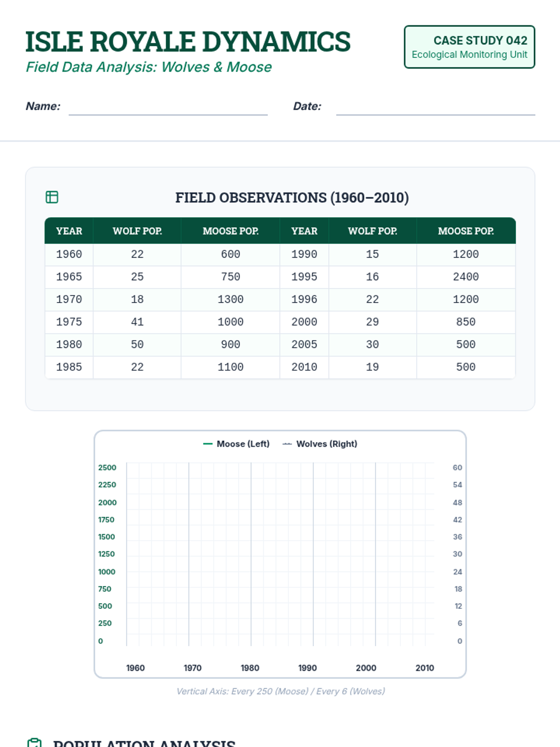Click the right MOOSE POP. column header
Image resolution: width=560 pixels, height=747 pixels.
(x=466, y=231)
